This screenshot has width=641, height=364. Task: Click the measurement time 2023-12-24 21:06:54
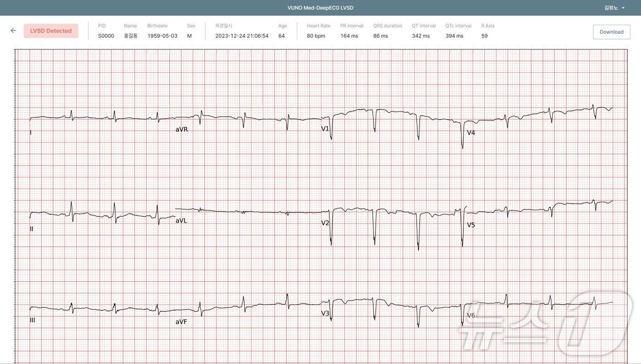[242, 36]
